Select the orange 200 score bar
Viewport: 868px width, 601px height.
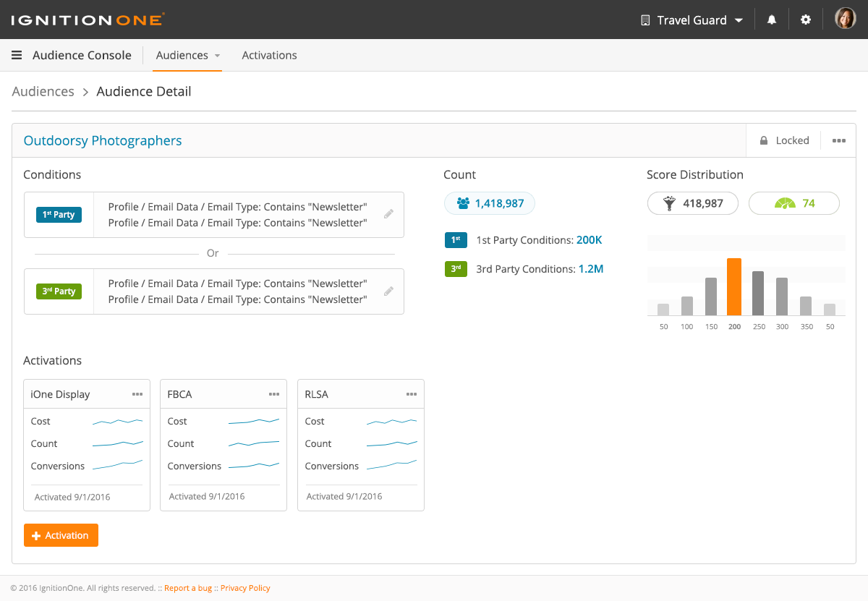(x=734, y=287)
